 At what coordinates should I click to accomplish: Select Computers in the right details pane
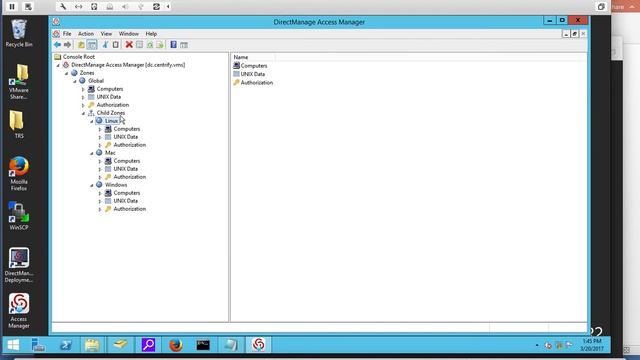click(x=253, y=66)
